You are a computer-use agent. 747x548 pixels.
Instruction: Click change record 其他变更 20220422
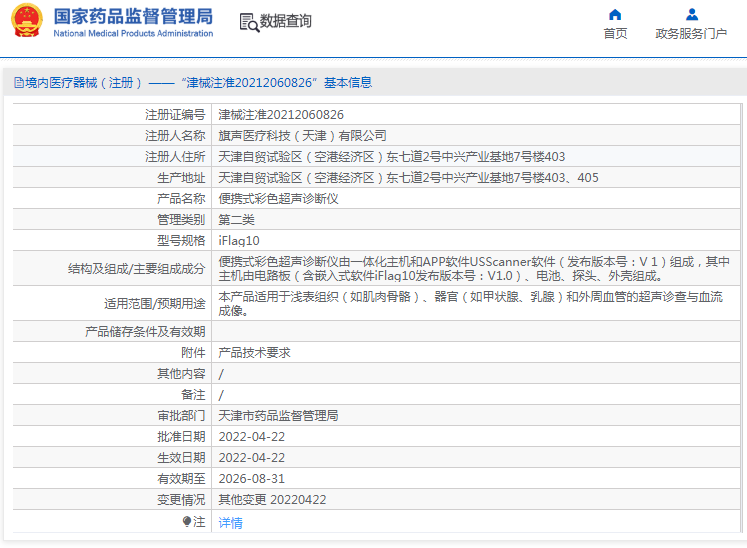tap(273, 499)
